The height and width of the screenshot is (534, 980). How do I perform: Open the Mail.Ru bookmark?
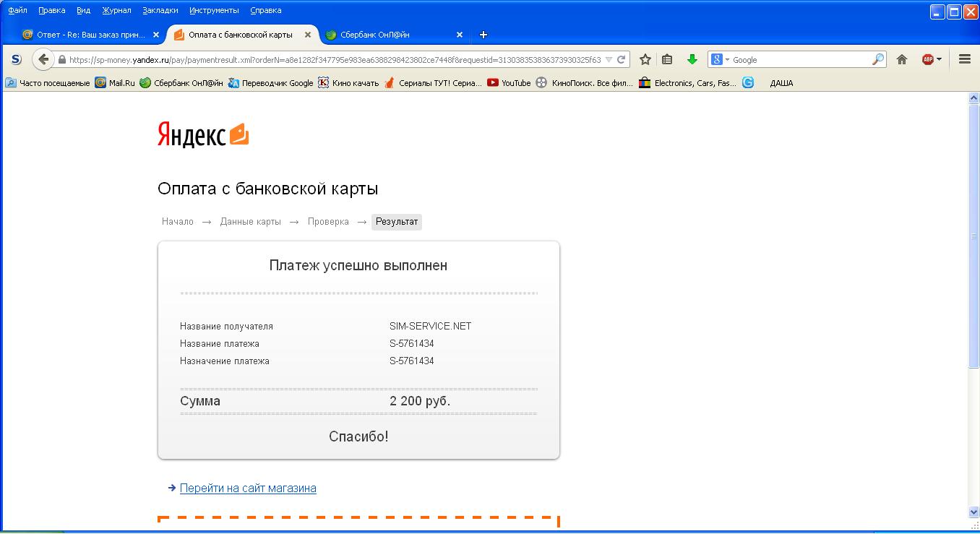pos(115,83)
